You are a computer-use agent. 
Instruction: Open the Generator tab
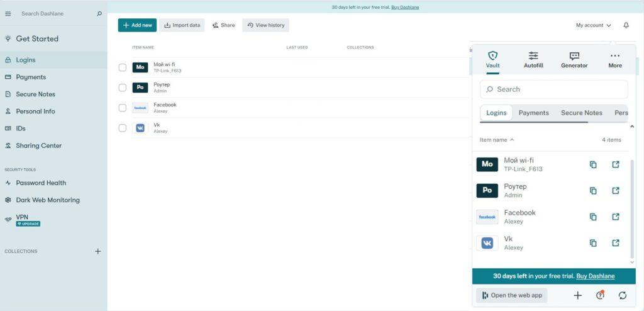click(x=574, y=60)
